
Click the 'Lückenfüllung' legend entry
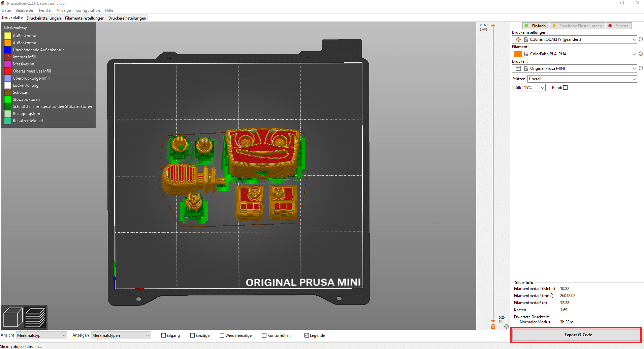coord(26,85)
